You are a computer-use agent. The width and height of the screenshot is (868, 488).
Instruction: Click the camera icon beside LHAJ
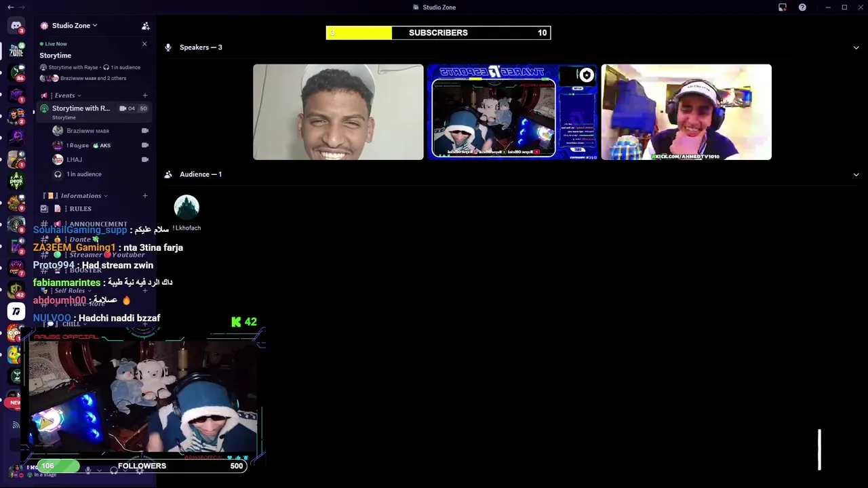tap(145, 159)
